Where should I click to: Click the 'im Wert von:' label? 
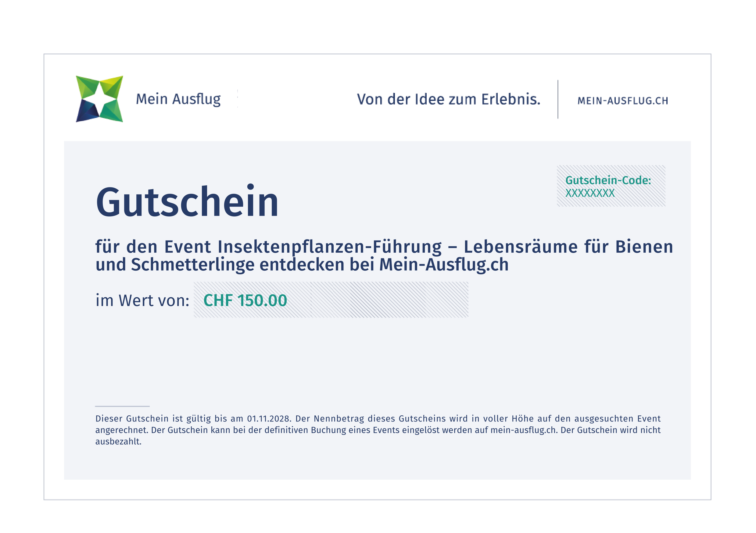point(142,300)
